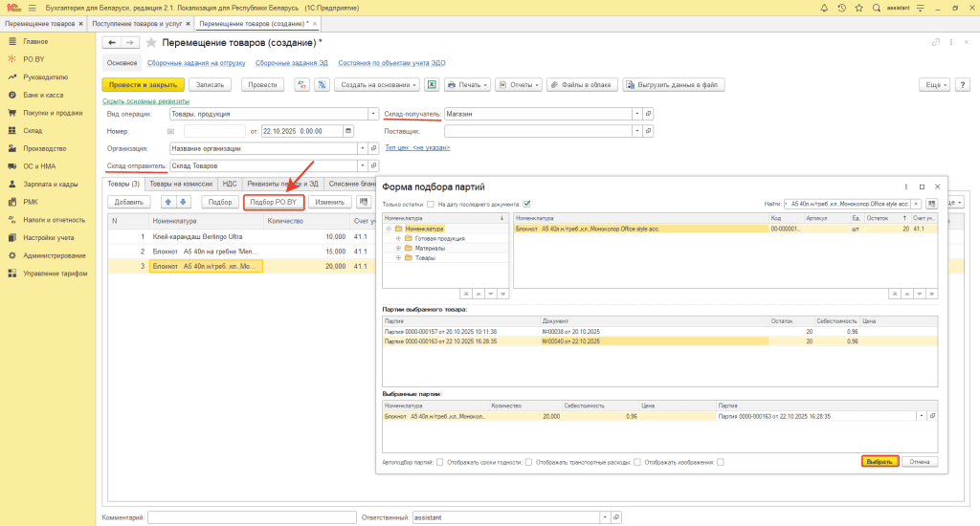Open the 'Вид операции' dropdown
The width and height of the screenshot is (980, 526).
pos(373,113)
